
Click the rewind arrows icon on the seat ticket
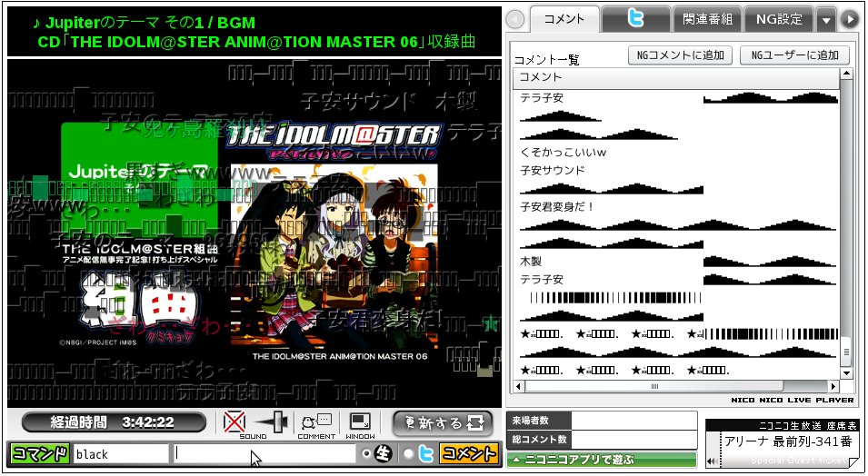[713, 461]
